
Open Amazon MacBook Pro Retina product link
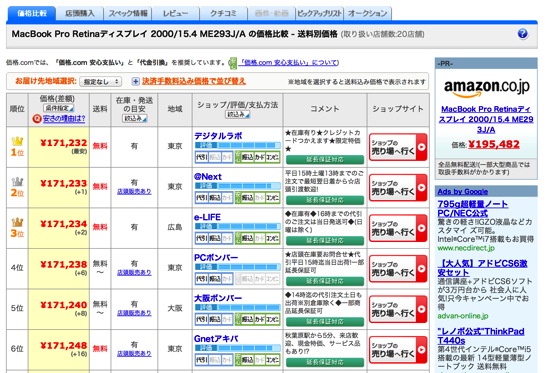tap(486, 119)
